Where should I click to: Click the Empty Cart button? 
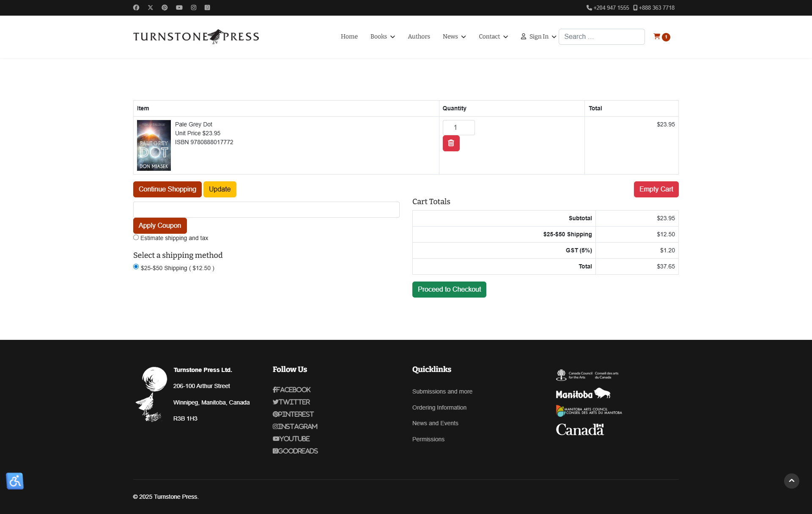656,189
